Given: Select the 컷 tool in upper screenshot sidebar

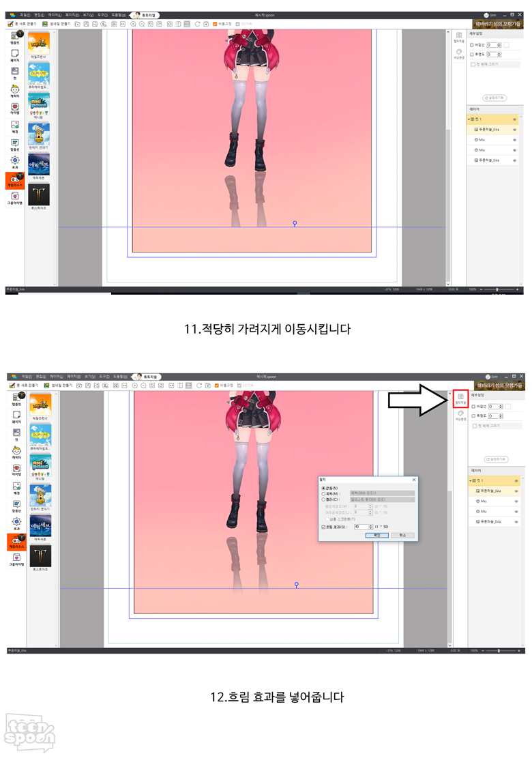Looking at the screenshot, I should pos(15,73).
